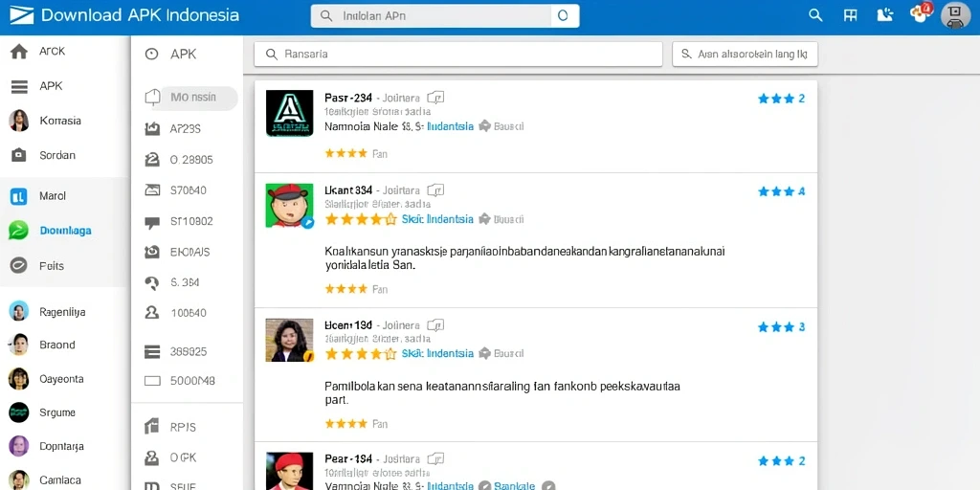This screenshot has height=490, width=980.
Task: Click the Ransaria search field
Action: pyautogui.click(x=458, y=55)
